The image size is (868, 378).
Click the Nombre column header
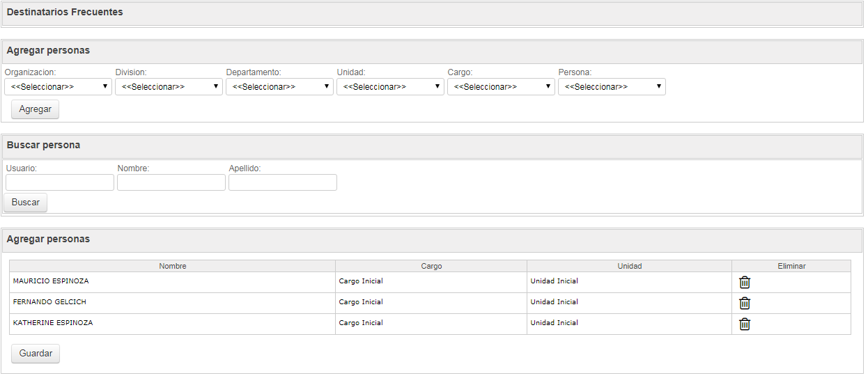[173, 266]
